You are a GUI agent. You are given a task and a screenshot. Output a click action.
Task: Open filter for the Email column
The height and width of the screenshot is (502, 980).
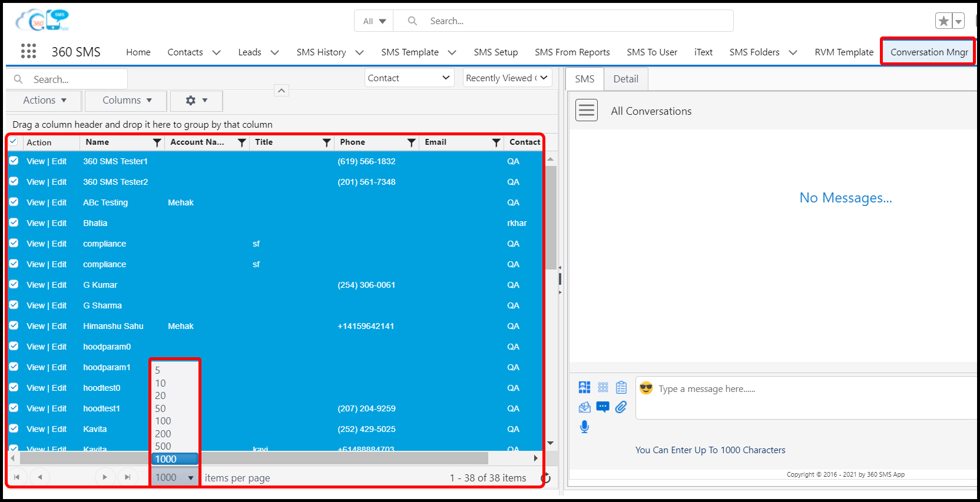pyautogui.click(x=496, y=142)
